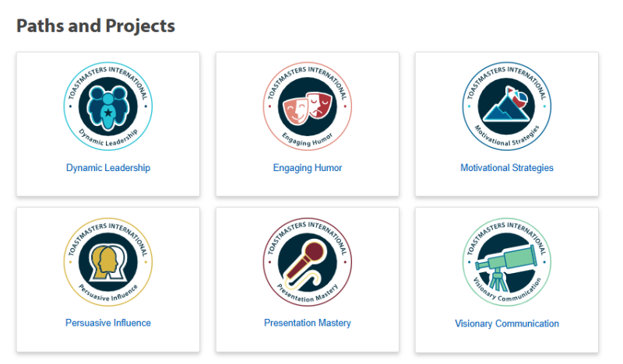The width and height of the screenshot is (623, 364).
Task: Open the Dynamic Leadership text link
Action: coord(108,168)
